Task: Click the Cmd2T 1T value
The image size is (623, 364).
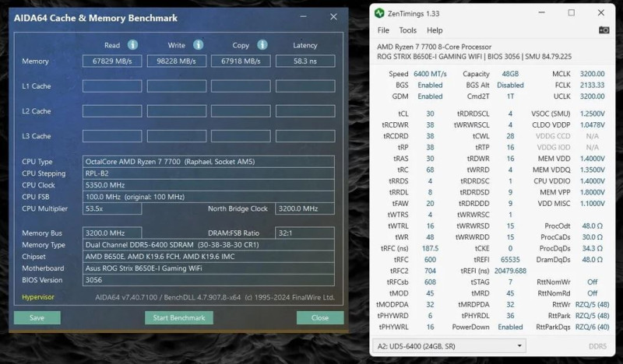Action: [510, 96]
